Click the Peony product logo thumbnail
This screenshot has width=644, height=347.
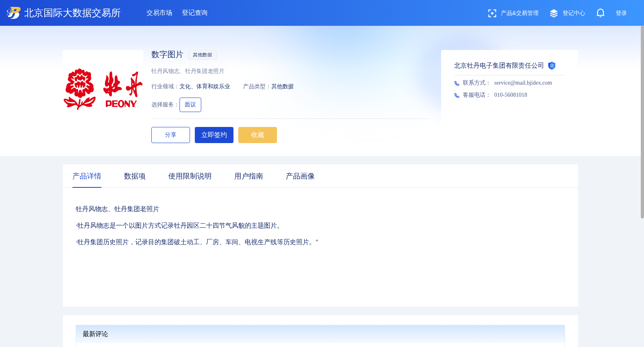[103, 89]
